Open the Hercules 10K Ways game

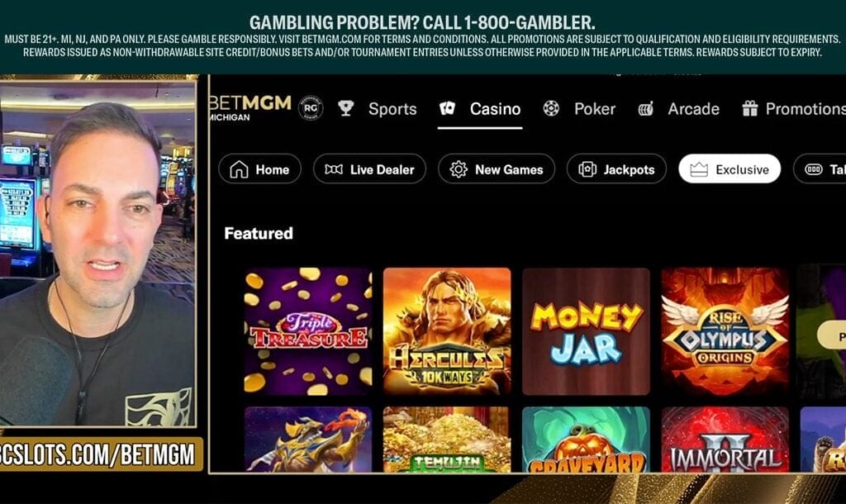point(447,331)
